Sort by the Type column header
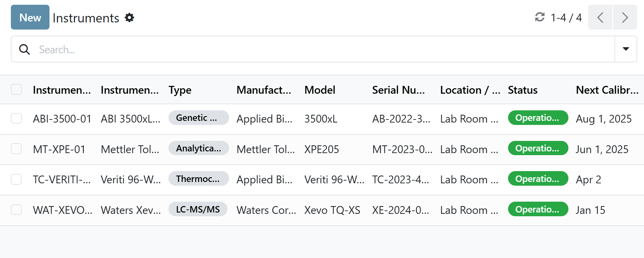Screen dimensions: 644x258 (x=180, y=90)
